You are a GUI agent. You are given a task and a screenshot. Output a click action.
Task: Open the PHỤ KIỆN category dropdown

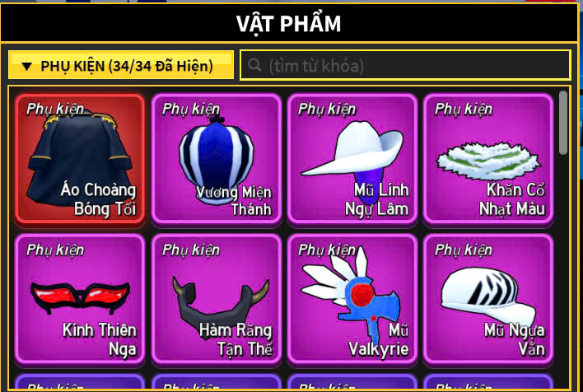point(121,65)
